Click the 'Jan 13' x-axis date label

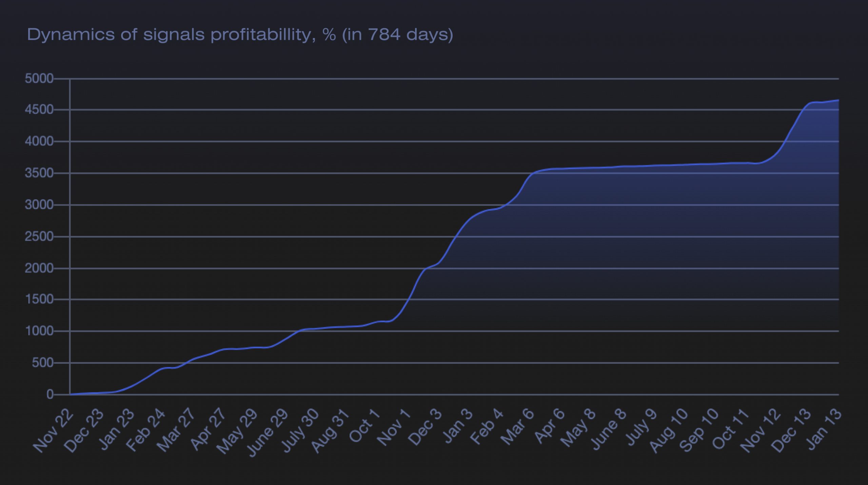click(824, 429)
